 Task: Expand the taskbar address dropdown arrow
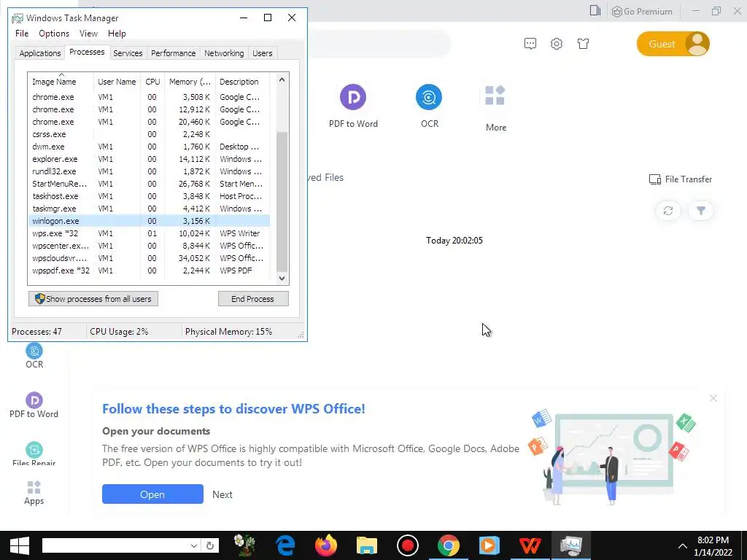tap(193, 545)
